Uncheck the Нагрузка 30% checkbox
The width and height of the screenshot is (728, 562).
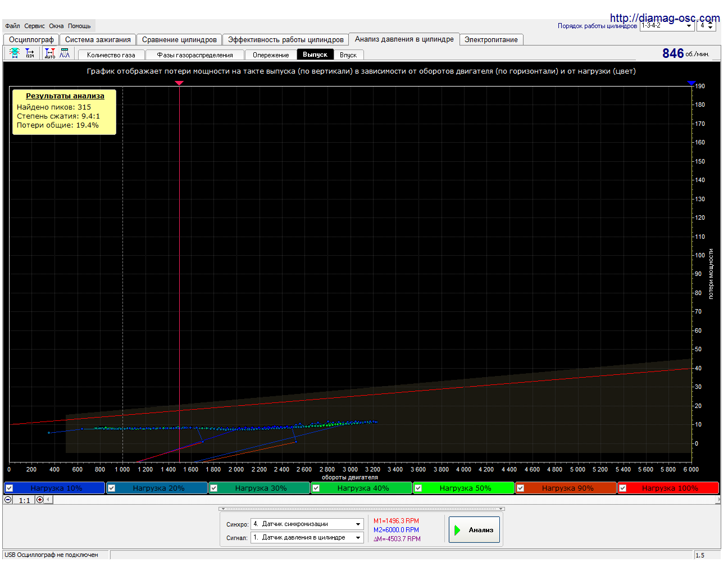[x=214, y=488]
